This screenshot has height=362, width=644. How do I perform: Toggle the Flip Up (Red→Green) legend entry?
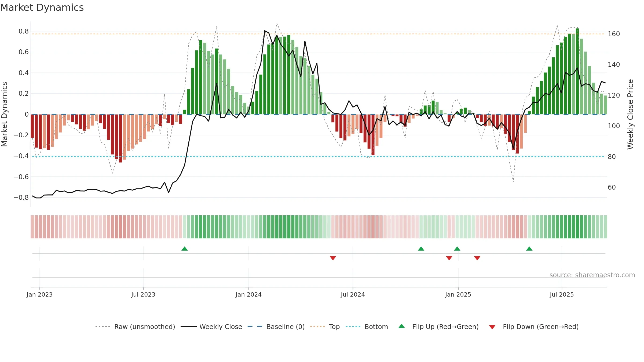pos(438,327)
